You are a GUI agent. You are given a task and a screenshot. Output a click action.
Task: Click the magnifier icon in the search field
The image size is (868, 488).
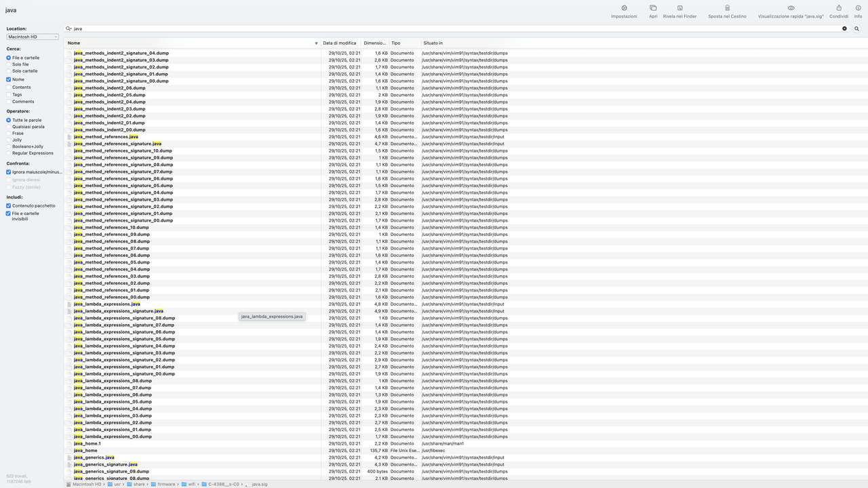click(68, 28)
